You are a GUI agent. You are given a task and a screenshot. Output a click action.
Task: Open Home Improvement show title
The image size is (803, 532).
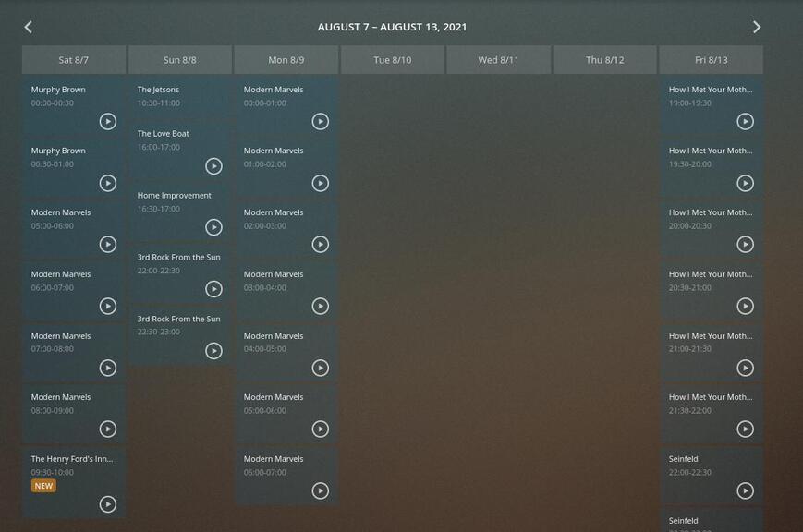click(x=174, y=196)
